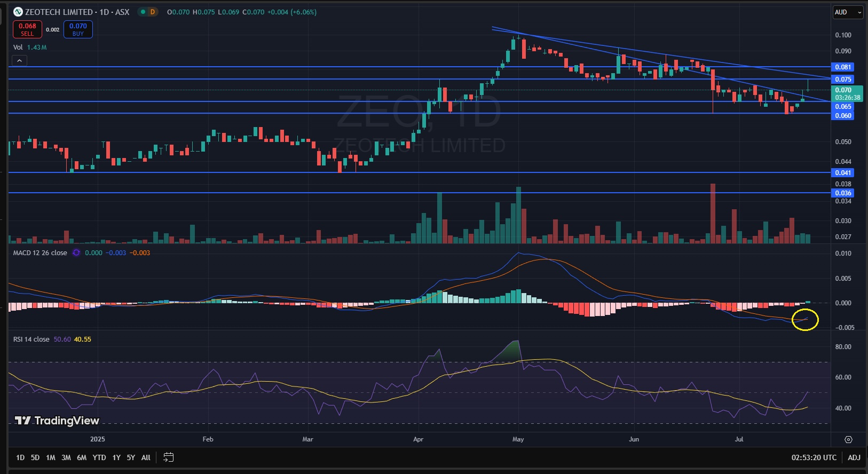Click the Apr label on time axis

click(x=418, y=439)
